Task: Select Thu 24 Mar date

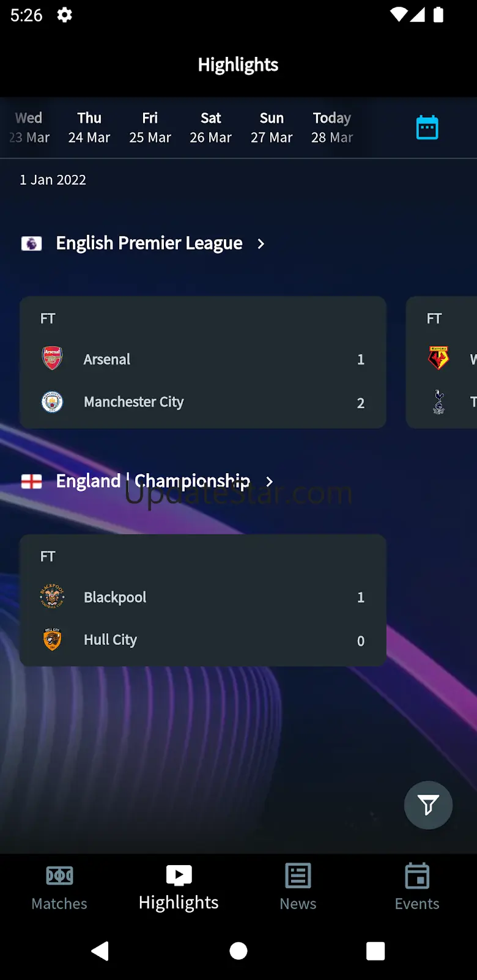Action: (89, 127)
